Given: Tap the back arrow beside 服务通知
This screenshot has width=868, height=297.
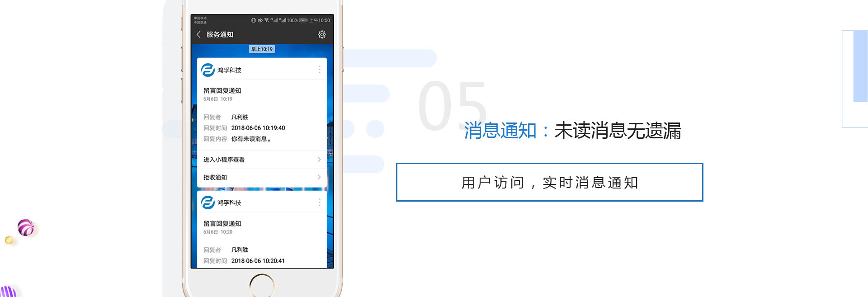Looking at the screenshot, I should click(198, 34).
